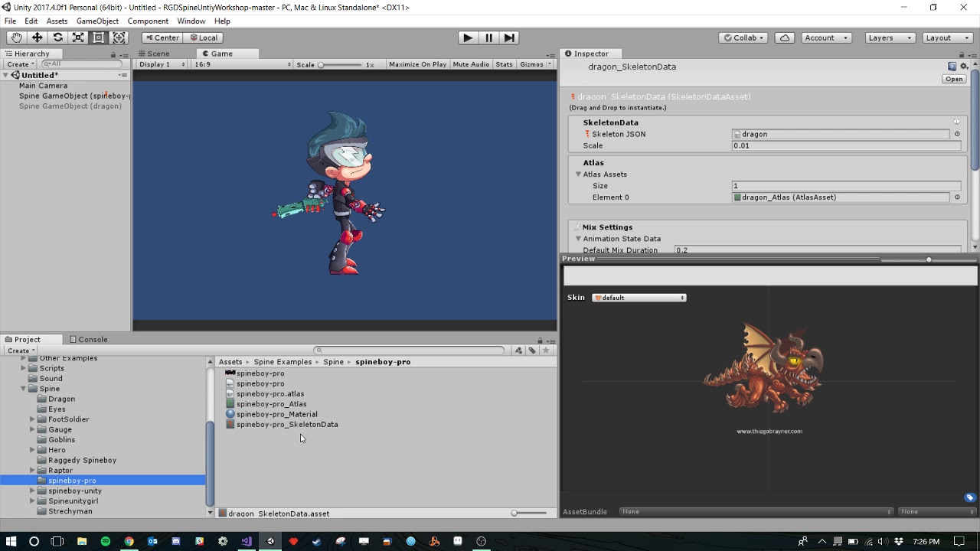Select the combined Transform tool
This screenshot has width=980, height=551.
coord(119,37)
